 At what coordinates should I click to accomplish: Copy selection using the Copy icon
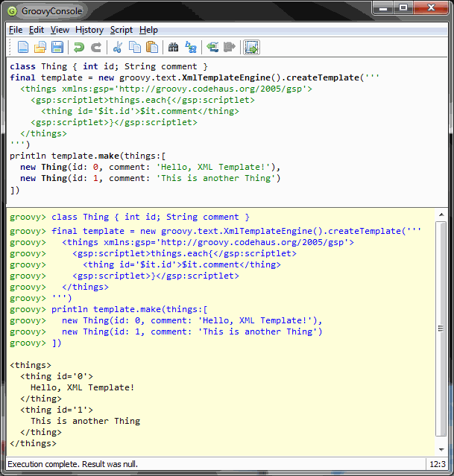135,48
